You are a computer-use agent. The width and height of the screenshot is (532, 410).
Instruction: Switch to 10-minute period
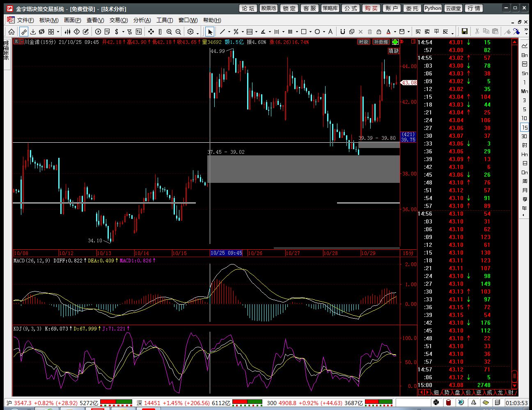pyautogui.click(x=525, y=118)
